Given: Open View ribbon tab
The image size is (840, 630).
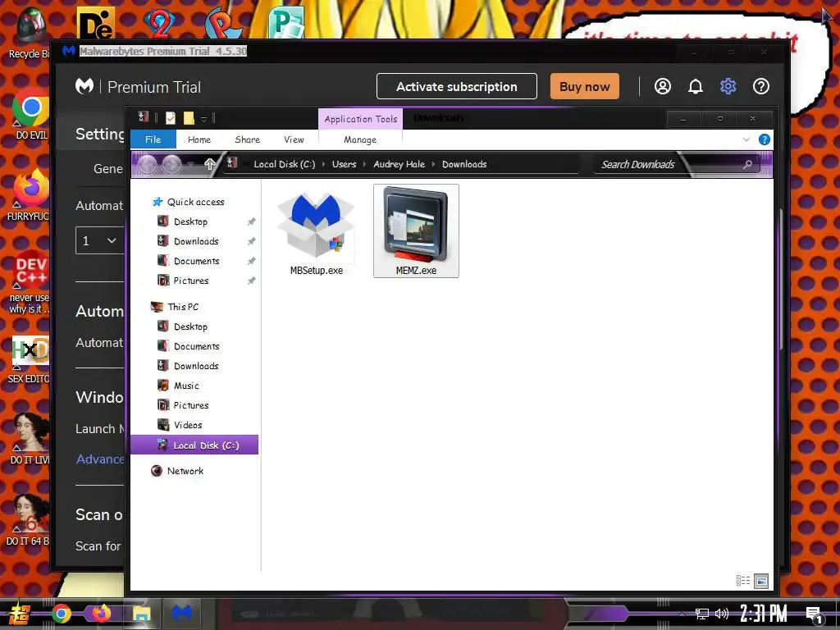Looking at the screenshot, I should click(294, 139).
